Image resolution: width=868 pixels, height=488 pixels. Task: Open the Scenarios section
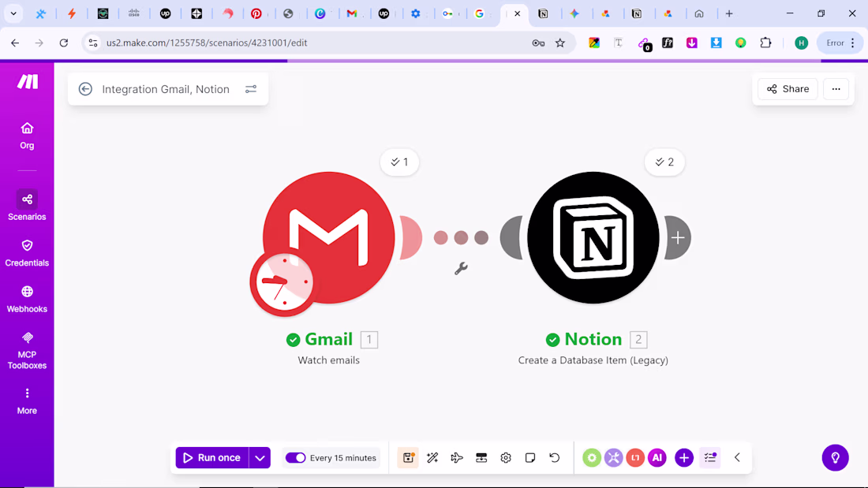(x=27, y=206)
